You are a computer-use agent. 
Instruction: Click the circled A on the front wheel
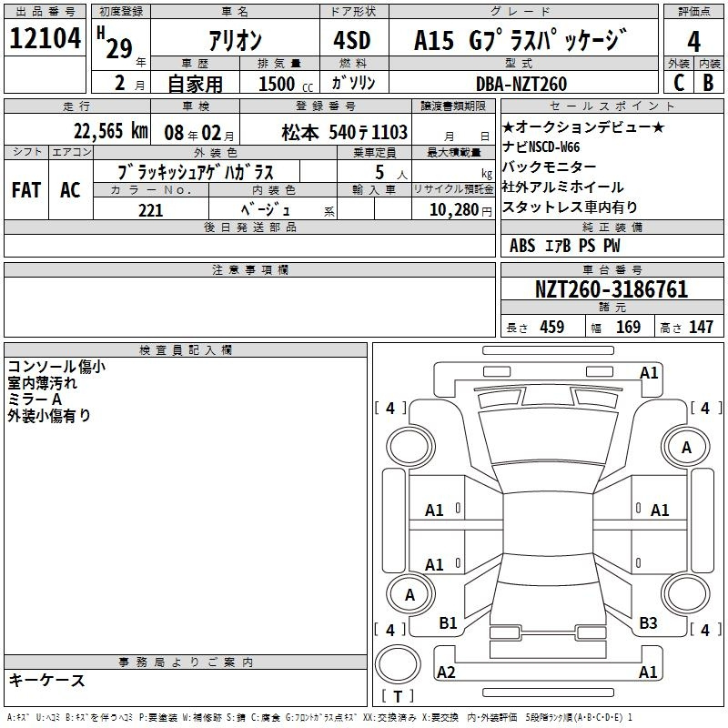pyautogui.click(x=686, y=447)
